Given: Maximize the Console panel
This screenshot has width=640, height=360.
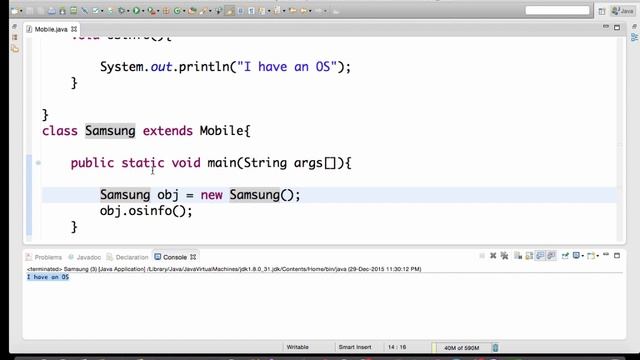Looking at the screenshot, I should coord(617,256).
